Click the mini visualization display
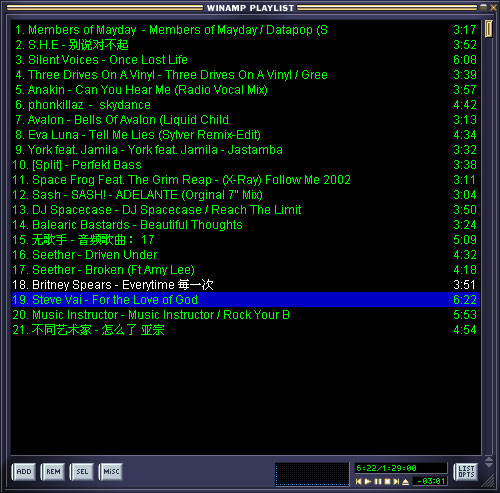Screen dimensions: 500x493 312,474
